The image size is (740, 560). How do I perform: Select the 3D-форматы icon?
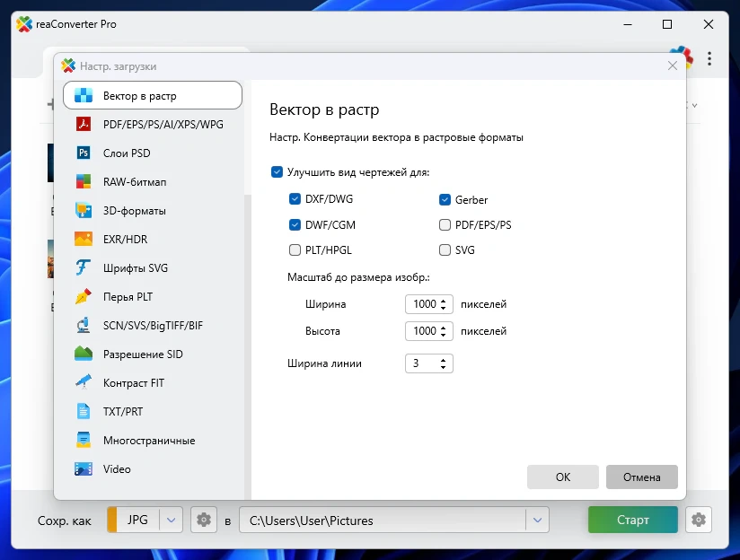[x=84, y=210]
